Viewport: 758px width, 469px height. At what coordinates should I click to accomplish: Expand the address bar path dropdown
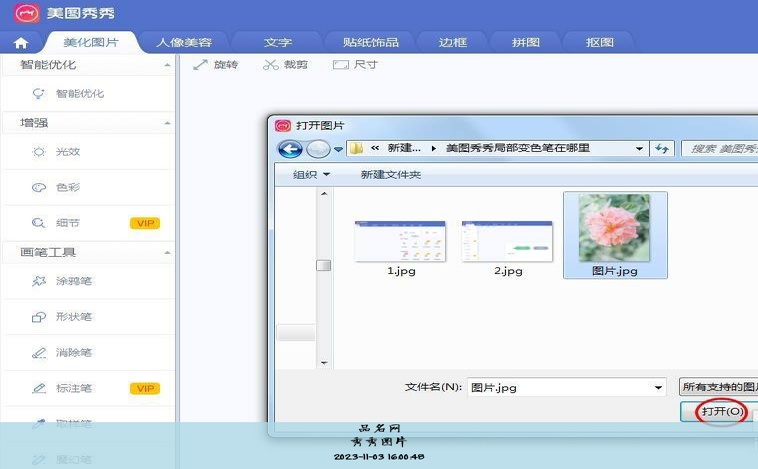(639, 148)
